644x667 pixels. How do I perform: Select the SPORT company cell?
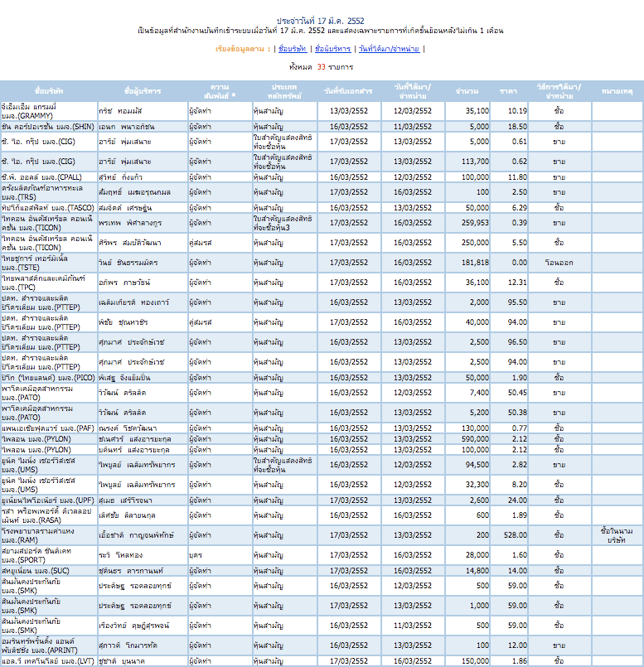[49, 555]
